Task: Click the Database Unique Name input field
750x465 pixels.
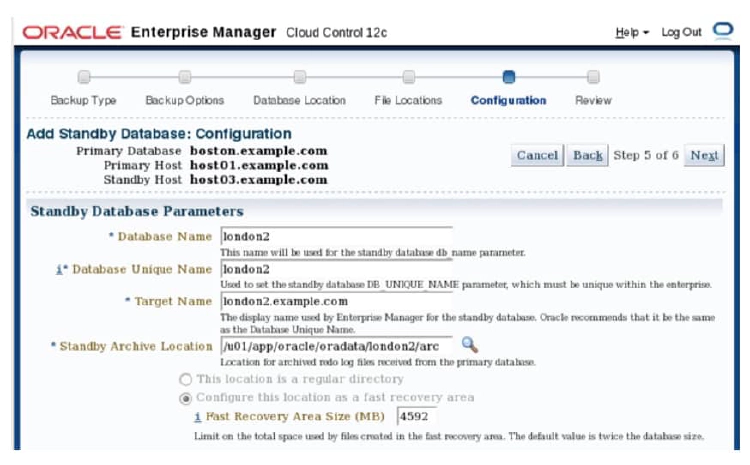Action: [336, 269]
